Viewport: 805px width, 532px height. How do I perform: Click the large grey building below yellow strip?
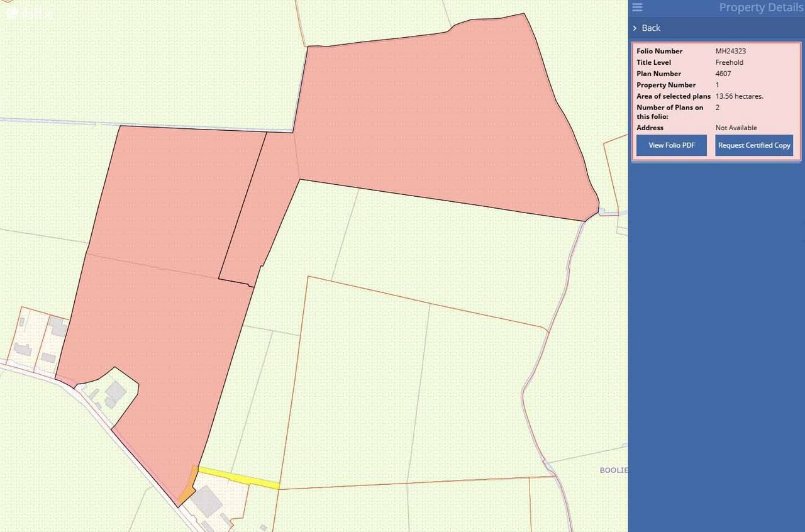coord(206,501)
